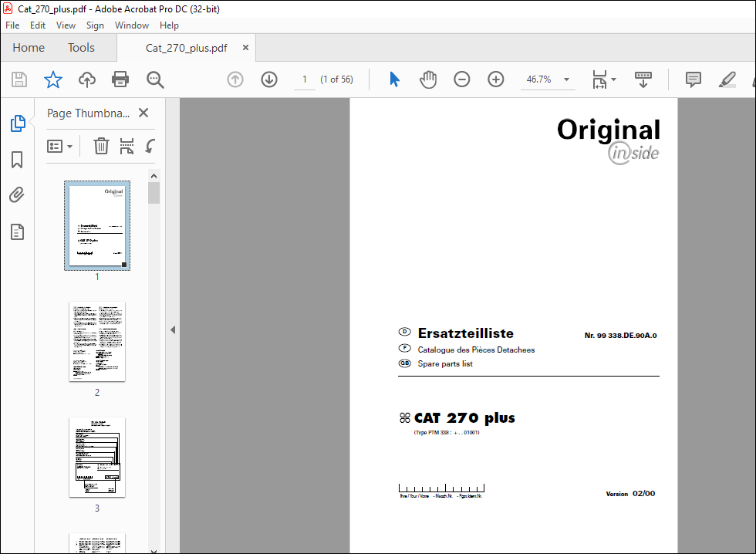Viewport: 756px width, 554px height.
Task: Click the thumbnail scrollbar handle
Action: point(154,193)
